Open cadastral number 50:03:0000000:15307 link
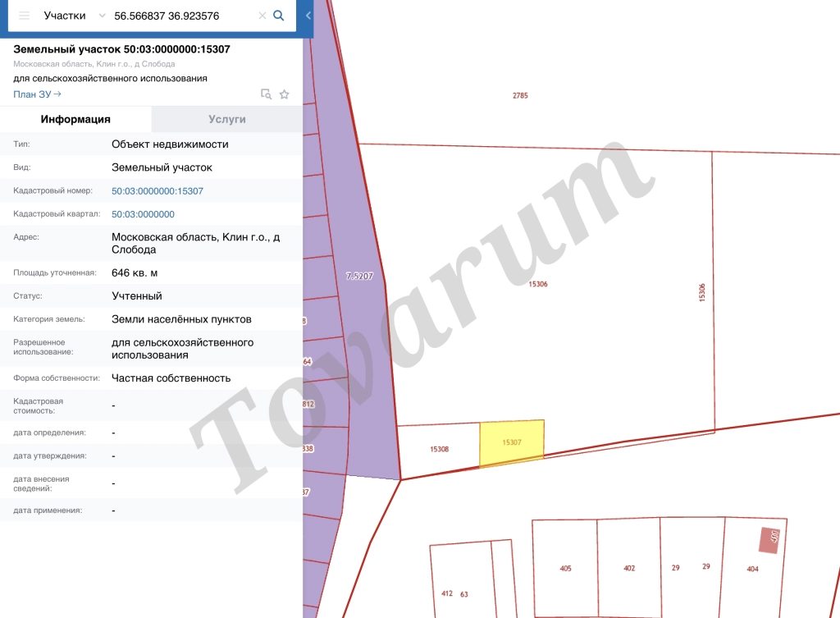This screenshot has width=840, height=618. [x=157, y=190]
